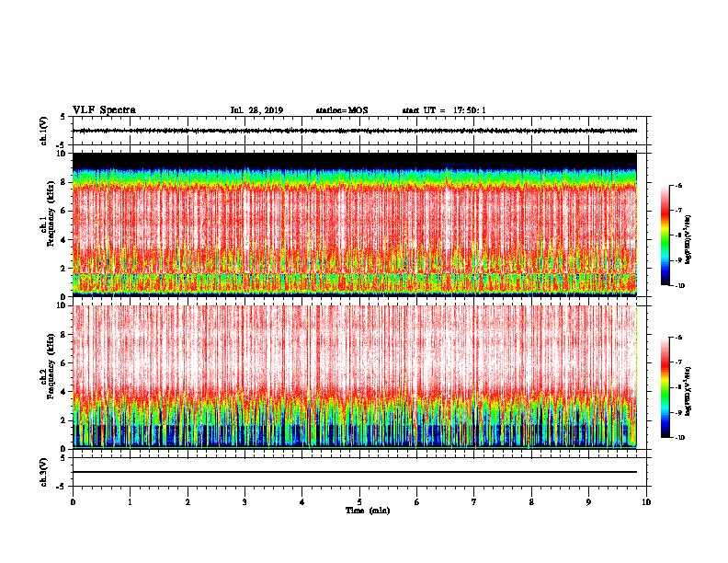Click the "VLF Spectra" plot title

(104, 110)
